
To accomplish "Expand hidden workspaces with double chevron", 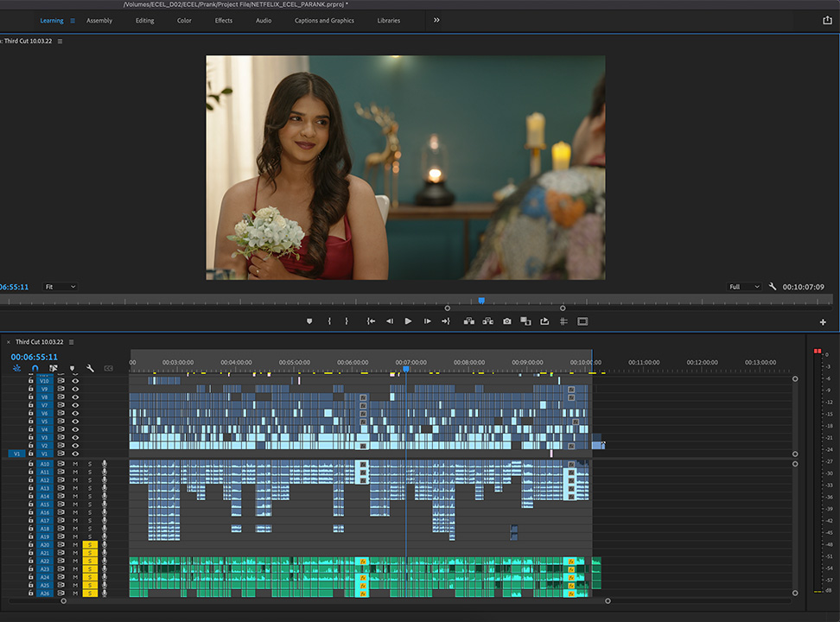I will pyautogui.click(x=436, y=20).
